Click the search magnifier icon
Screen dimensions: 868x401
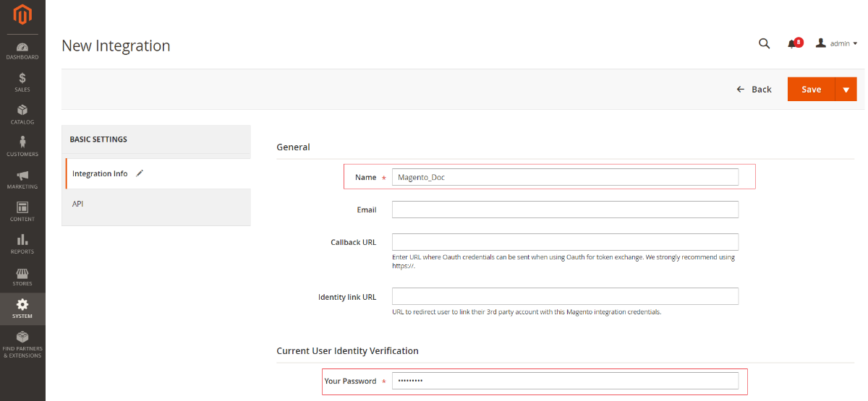[x=764, y=43]
